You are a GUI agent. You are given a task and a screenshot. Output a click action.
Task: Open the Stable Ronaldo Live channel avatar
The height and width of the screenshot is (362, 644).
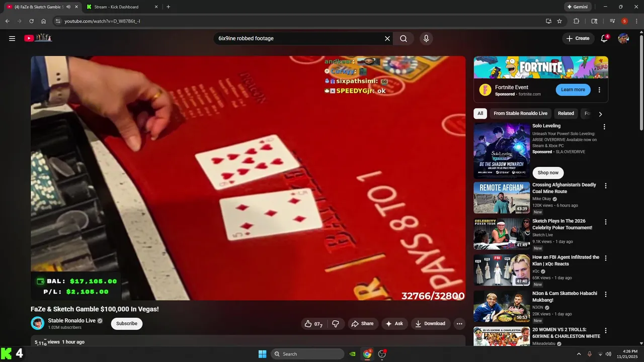point(38,323)
